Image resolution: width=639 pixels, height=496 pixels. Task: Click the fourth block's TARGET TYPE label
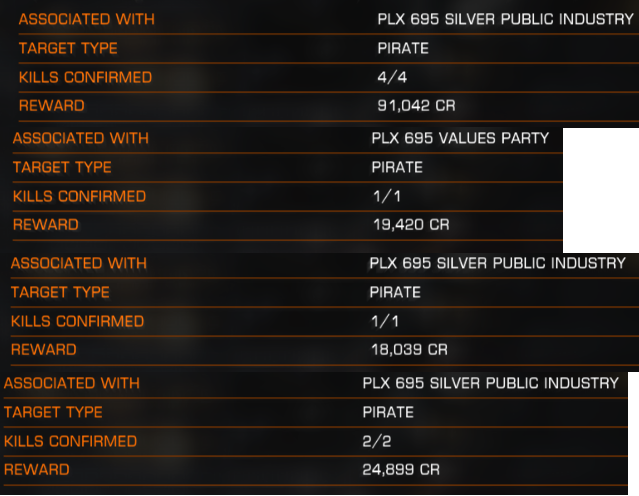(53, 412)
